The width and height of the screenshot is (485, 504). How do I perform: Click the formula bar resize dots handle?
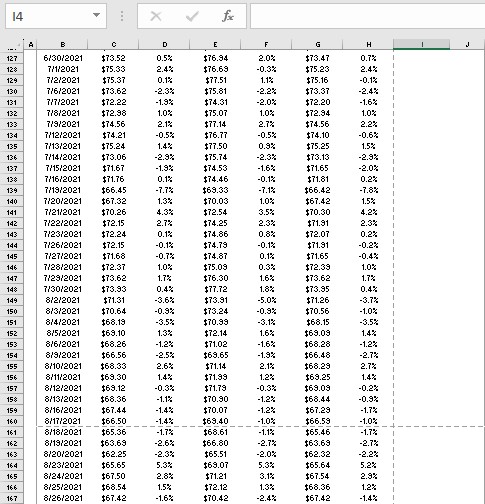click(122, 16)
